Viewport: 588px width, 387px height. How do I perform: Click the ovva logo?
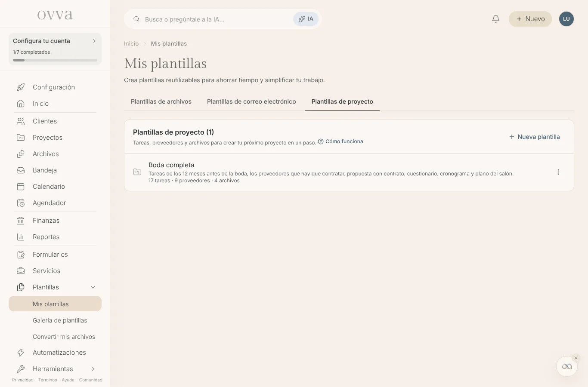coord(55,15)
